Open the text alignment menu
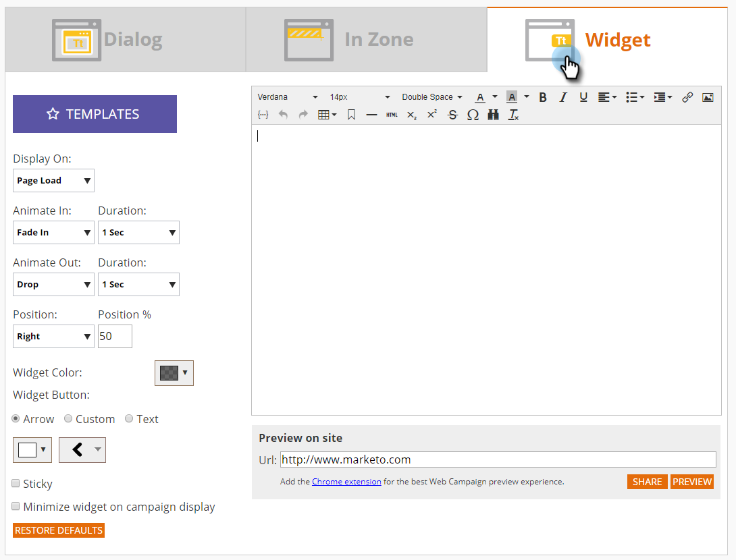The image size is (736, 560). tap(607, 97)
